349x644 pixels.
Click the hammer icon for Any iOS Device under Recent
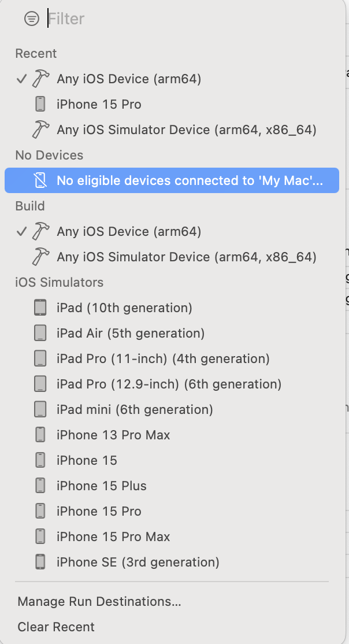(x=40, y=79)
